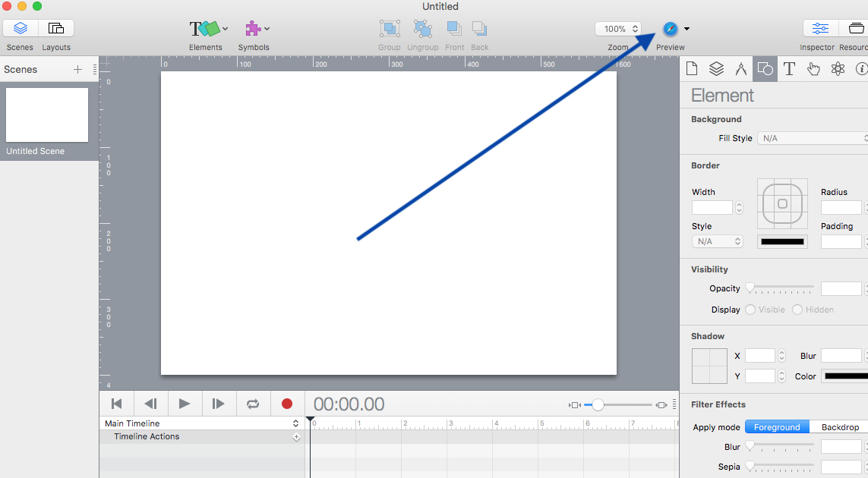Click the border color black swatch
Viewport: 868px width, 478px height.
pos(782,242)
